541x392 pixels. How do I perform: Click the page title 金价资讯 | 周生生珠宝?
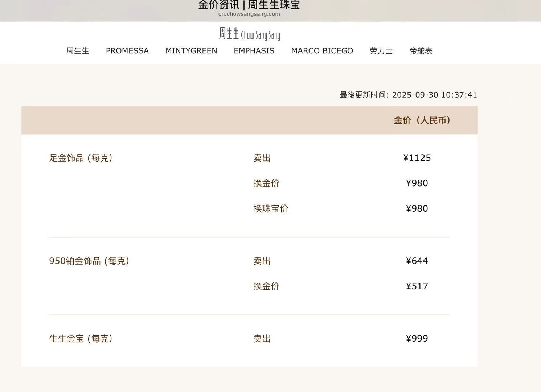click(x=249, y=5)
